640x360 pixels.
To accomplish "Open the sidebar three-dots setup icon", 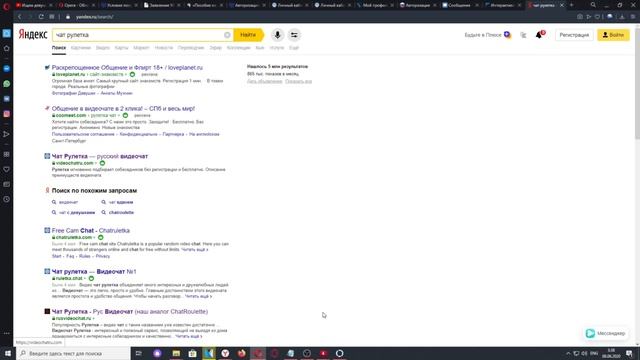I will (x=7, y=333).
